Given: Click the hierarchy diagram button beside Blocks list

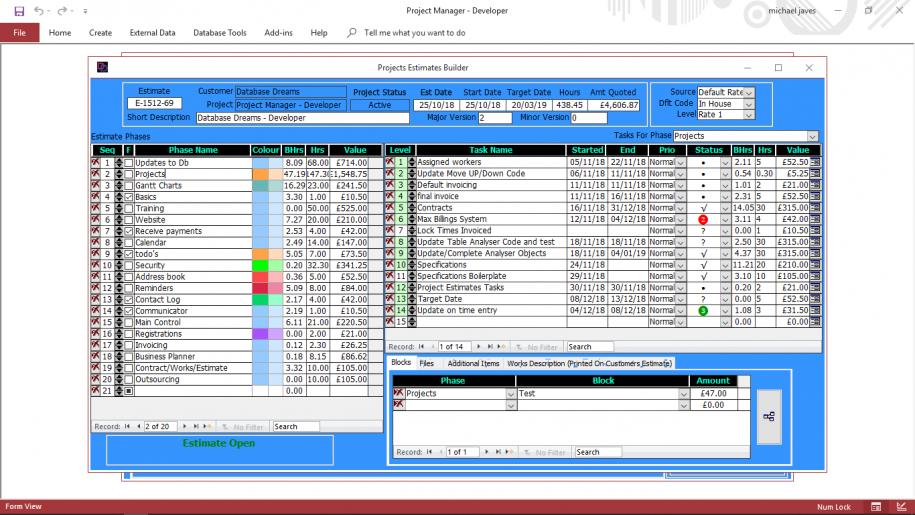Looking at the screenshot, I should tap(769, 417).
